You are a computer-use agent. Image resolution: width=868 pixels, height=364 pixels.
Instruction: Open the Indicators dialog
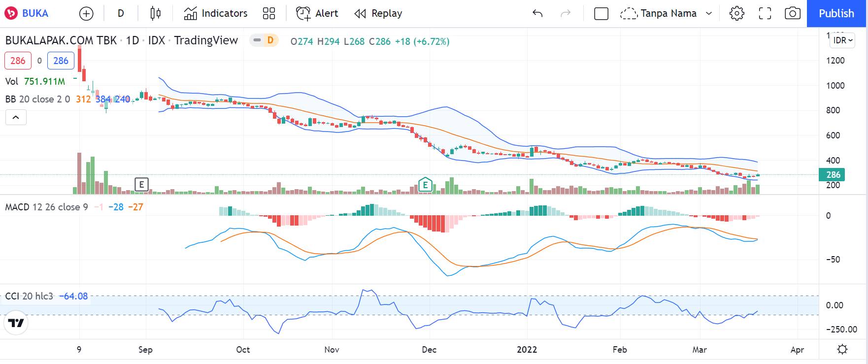click(216, 13)
